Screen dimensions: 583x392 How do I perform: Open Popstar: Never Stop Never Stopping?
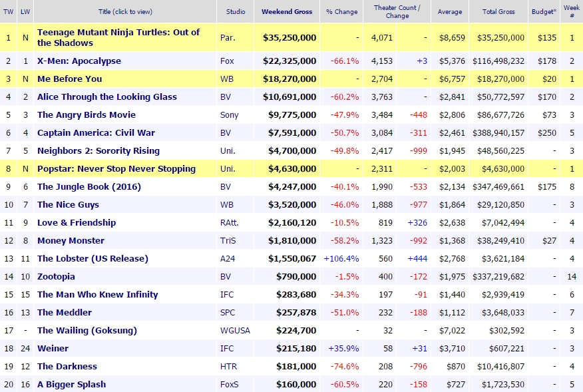116,169
